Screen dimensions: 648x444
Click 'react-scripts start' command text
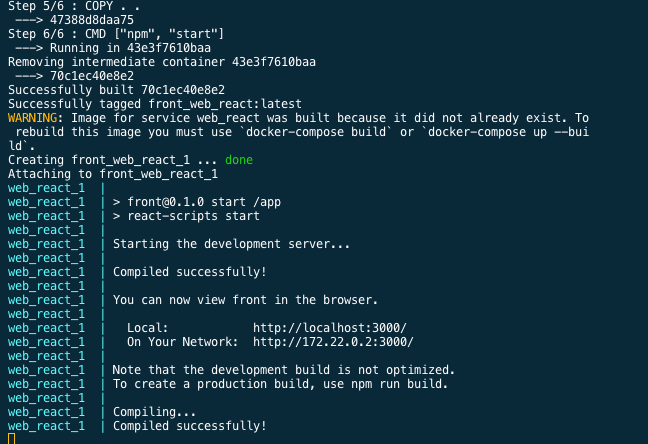(193, 216)
